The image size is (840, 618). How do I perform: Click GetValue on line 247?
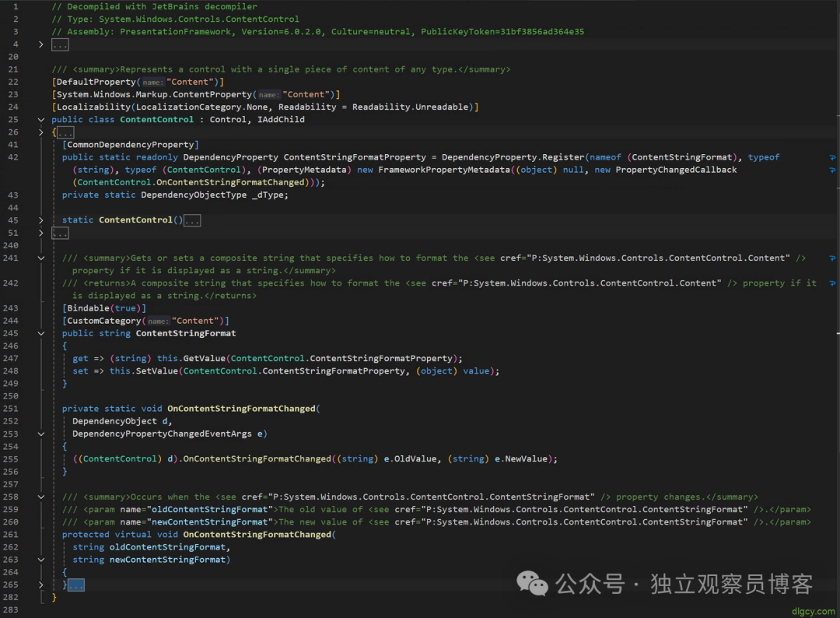[x=204, y=359]
